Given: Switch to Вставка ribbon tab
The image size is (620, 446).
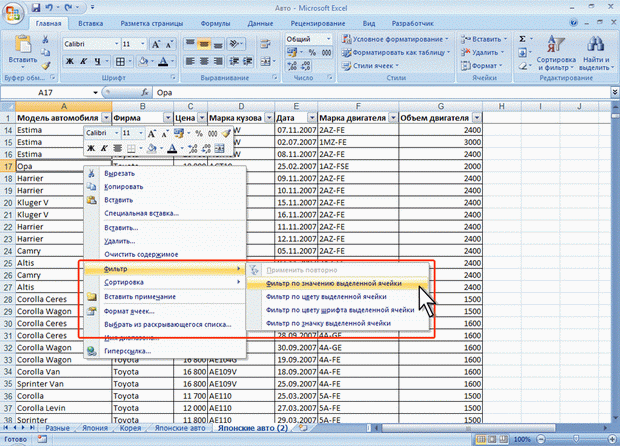Looking at the screenshot, I should 91,23.
